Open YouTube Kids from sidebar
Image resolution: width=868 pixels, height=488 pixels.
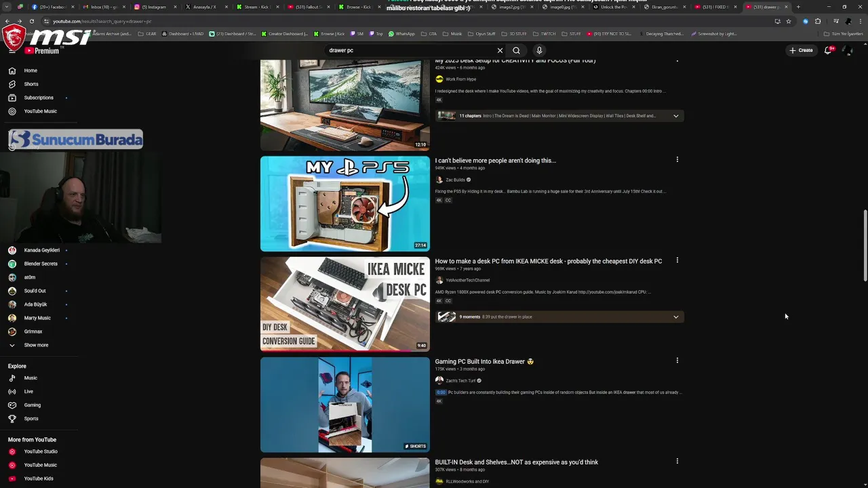(x=38, y=479)
